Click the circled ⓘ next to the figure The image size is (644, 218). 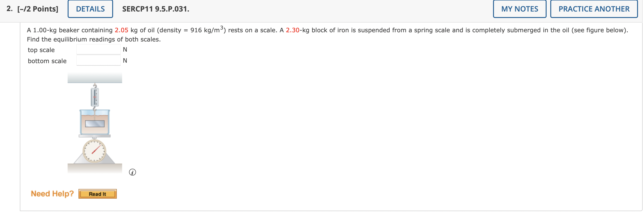pyautogui.click(x=132, y=172)
